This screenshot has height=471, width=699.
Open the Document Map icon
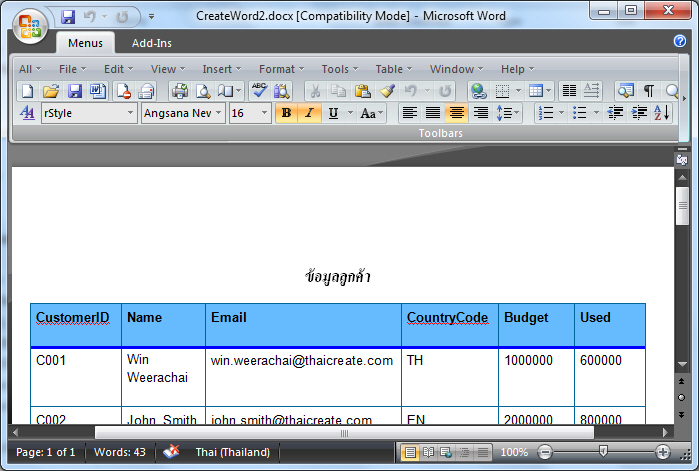626,91
